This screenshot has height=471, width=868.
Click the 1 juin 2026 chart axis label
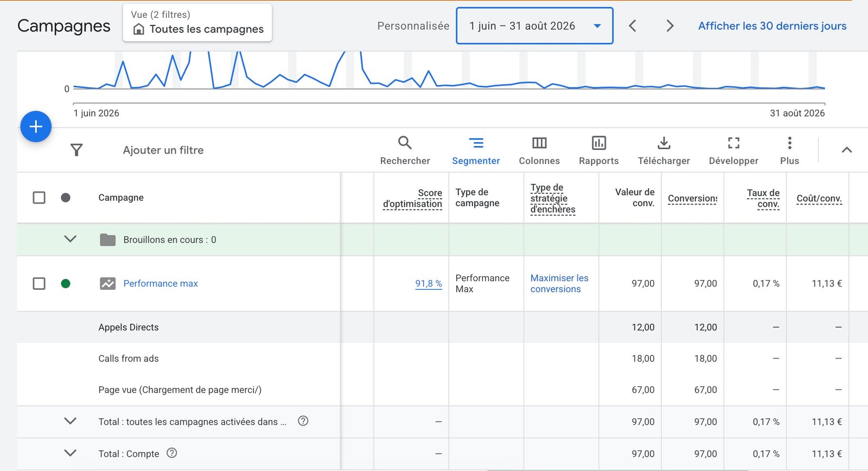tap(96, 113)
